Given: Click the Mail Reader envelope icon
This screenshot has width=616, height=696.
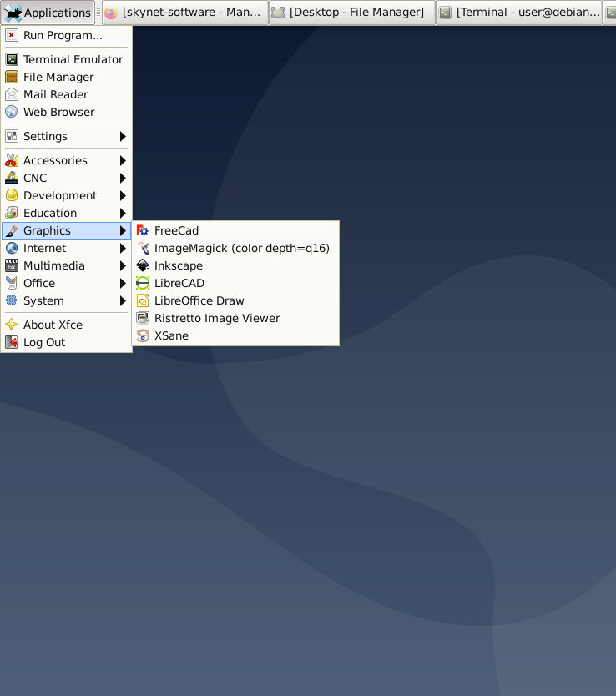Looking at the screenshot, I should coord(12,94).
